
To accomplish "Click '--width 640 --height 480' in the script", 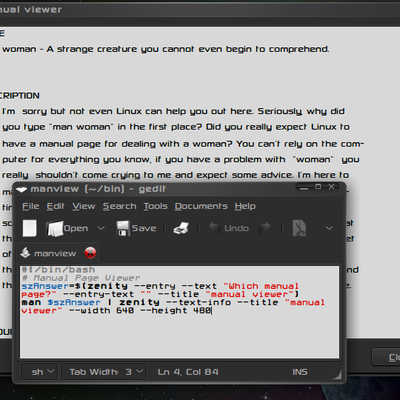I will (140, 311).
